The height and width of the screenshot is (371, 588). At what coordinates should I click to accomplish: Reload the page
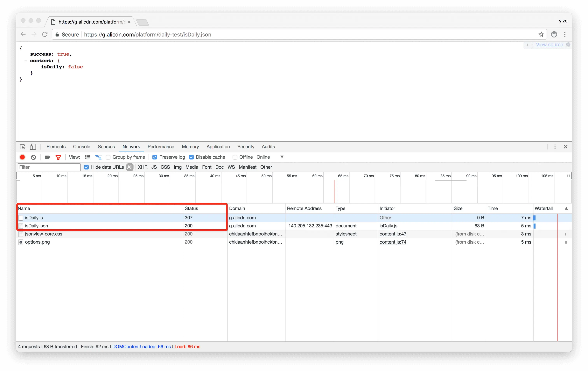pyautogui.click(x=45, y=34)
